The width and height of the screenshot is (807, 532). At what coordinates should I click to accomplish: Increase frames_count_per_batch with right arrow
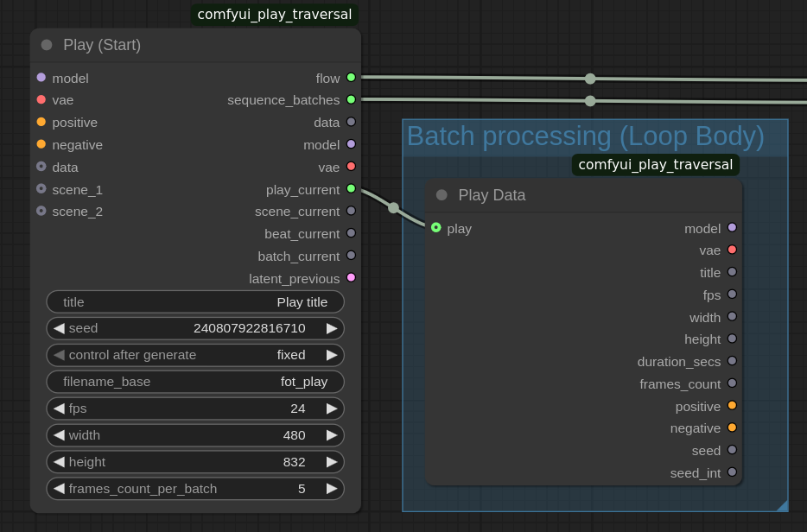pos(332,489)
